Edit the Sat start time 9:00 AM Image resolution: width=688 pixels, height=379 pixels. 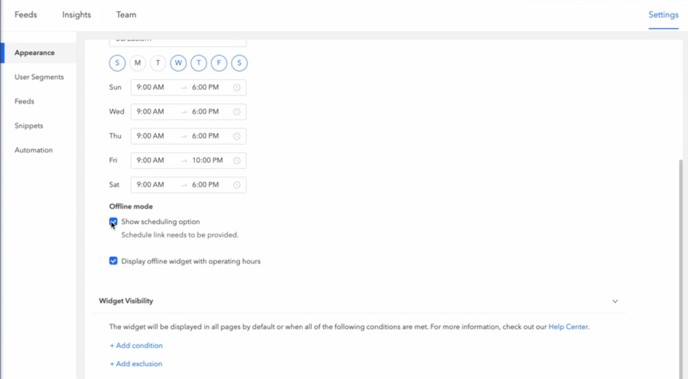coord(150,185)
